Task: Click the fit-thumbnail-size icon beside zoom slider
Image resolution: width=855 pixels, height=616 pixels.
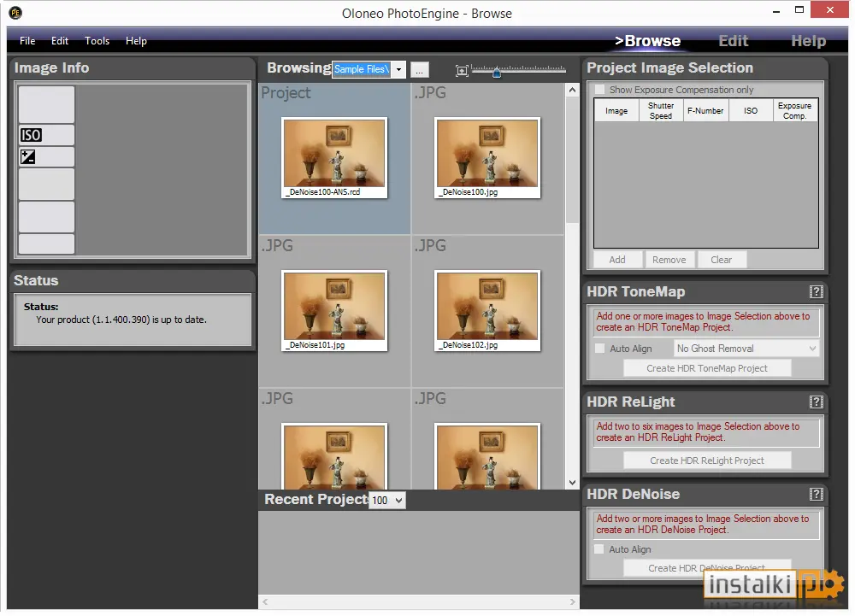Action: pos(462,70)
